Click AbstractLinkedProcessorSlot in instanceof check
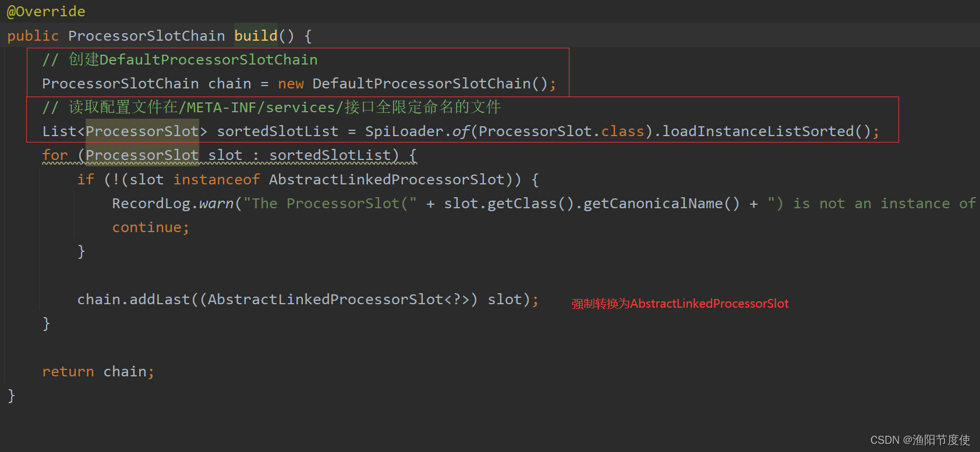The image size is (980, 452). pyautogui.click(x=387, y=179)
